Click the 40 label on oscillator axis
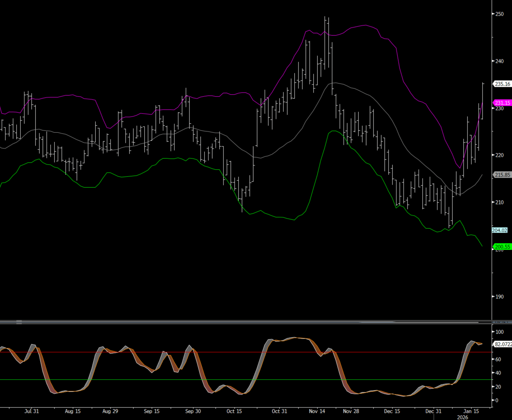The image size is (512, 420). point(498,373)
